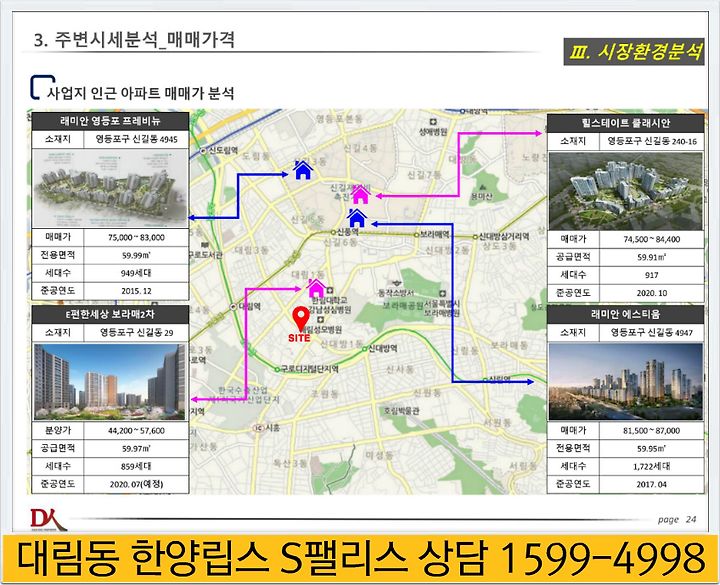Viewport: 720px width, 585px height.
Task: Click the page 24 number
Action: click(677, 520)
